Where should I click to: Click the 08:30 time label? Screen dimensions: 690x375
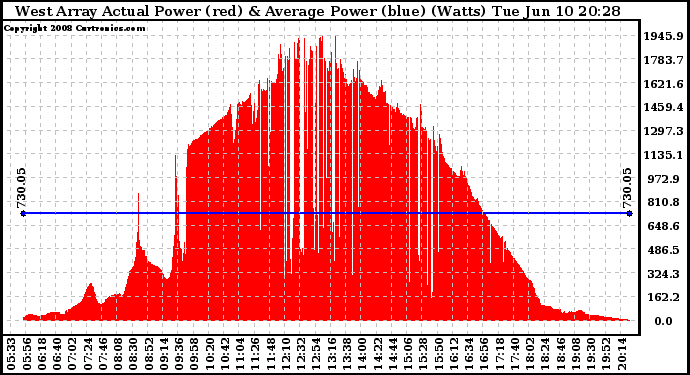coord(133,354)
